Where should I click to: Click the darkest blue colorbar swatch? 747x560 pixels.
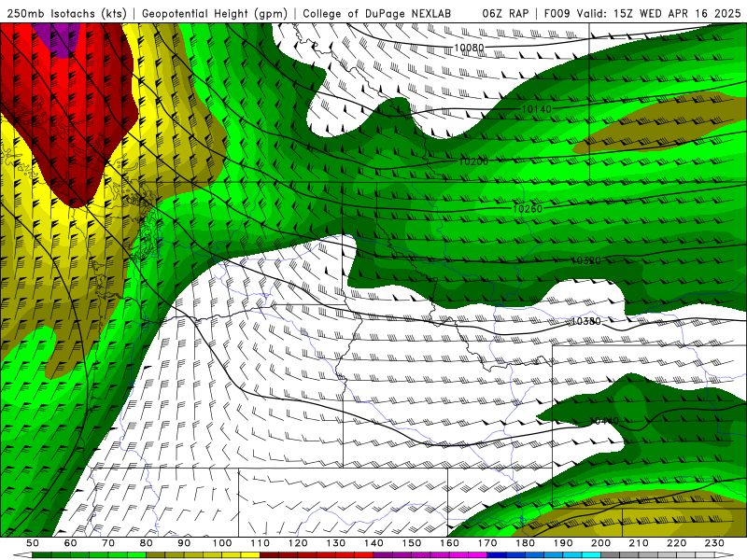[x=496, y=554]
